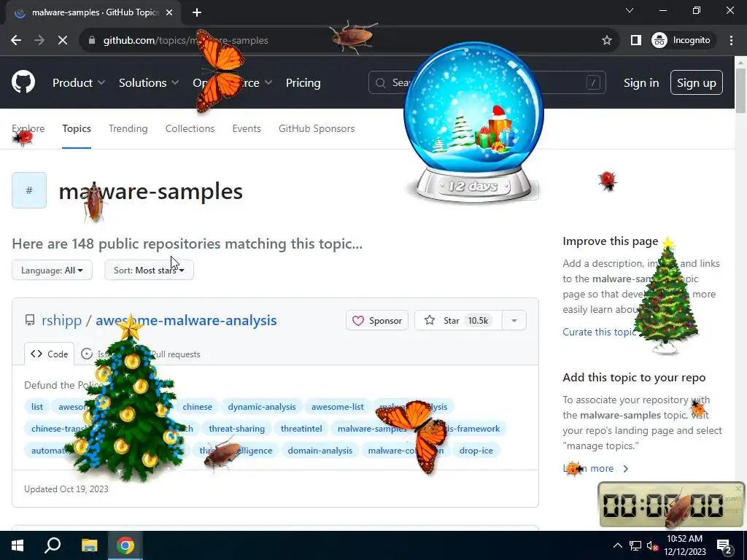Screen dimensions: 747x560
Task: Open the 'domain-analysis' topic tag
Action: tap(320, 451)
